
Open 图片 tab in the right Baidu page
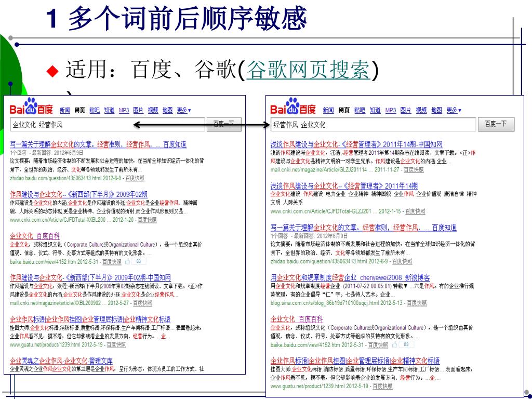coord(406,110)
